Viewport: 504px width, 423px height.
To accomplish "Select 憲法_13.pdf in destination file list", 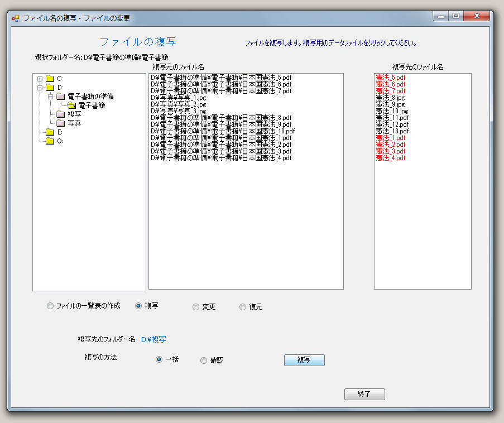I will pos(392,131).
